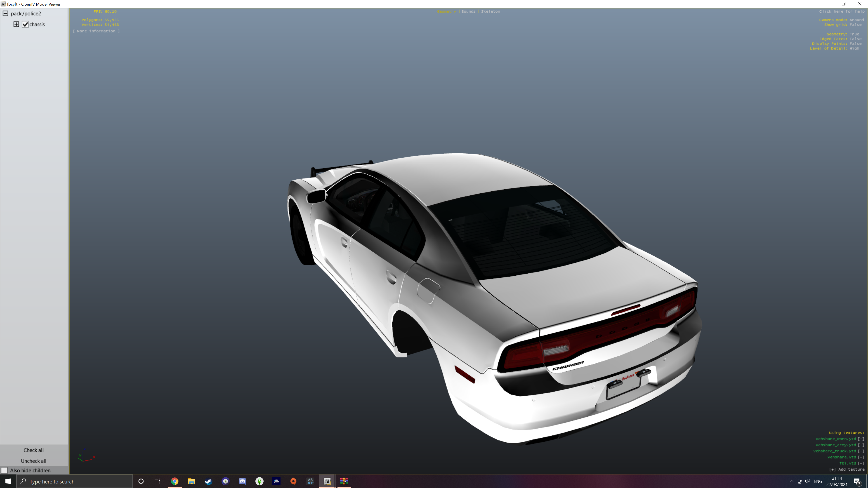Open WinRAR from the taskbar
Viewport: 868px width, 488px height.
tap(344, 481)
